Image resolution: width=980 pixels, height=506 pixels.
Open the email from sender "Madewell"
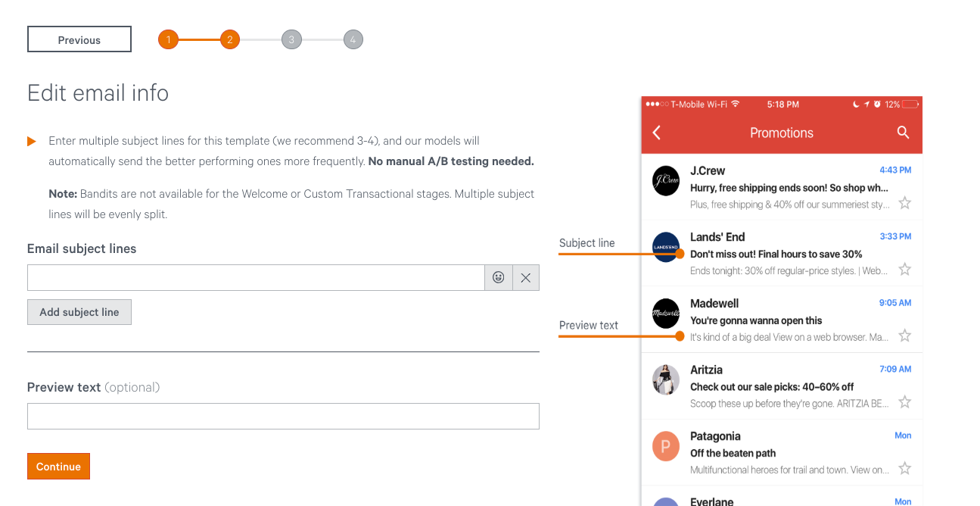[714, 304]
